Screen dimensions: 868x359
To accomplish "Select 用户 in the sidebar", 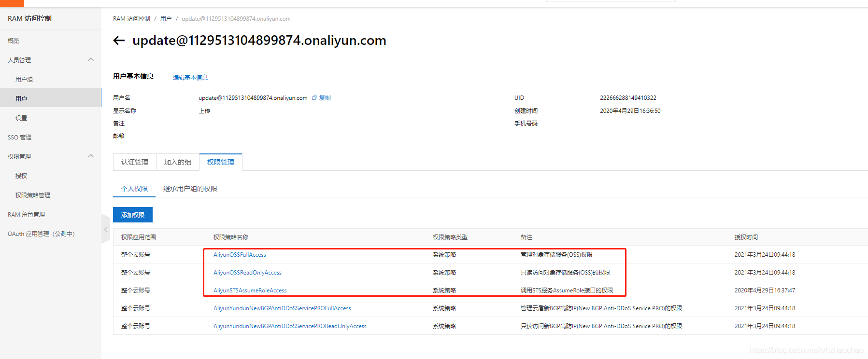I will coord(50,98).
